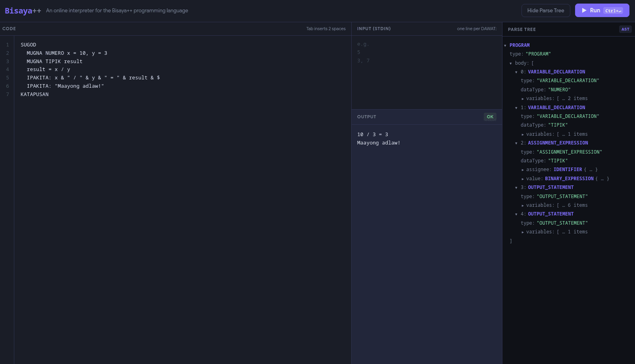Image resolution: width=635 pixels, height=364 pixels.
Task: Click the Bisaya++ logo
Action: [x=23, y=11]
